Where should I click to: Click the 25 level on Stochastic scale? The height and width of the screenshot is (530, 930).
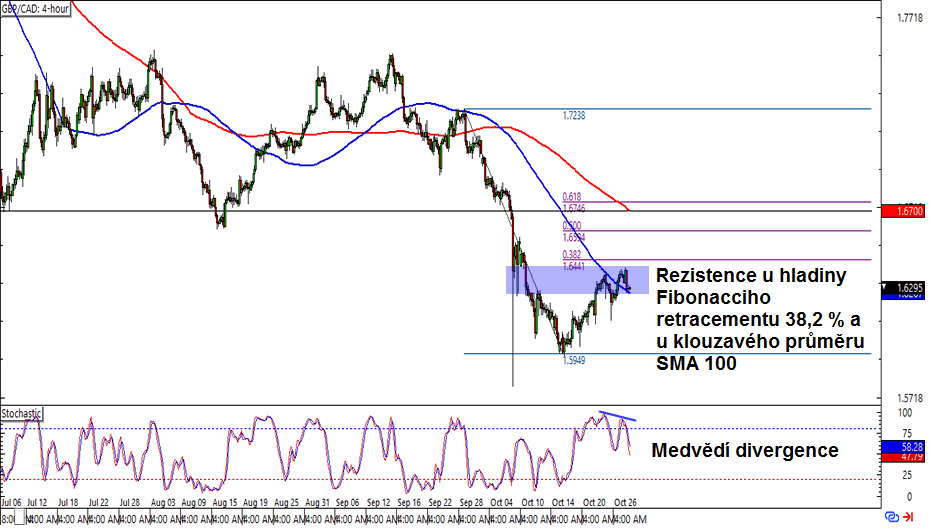907,475
